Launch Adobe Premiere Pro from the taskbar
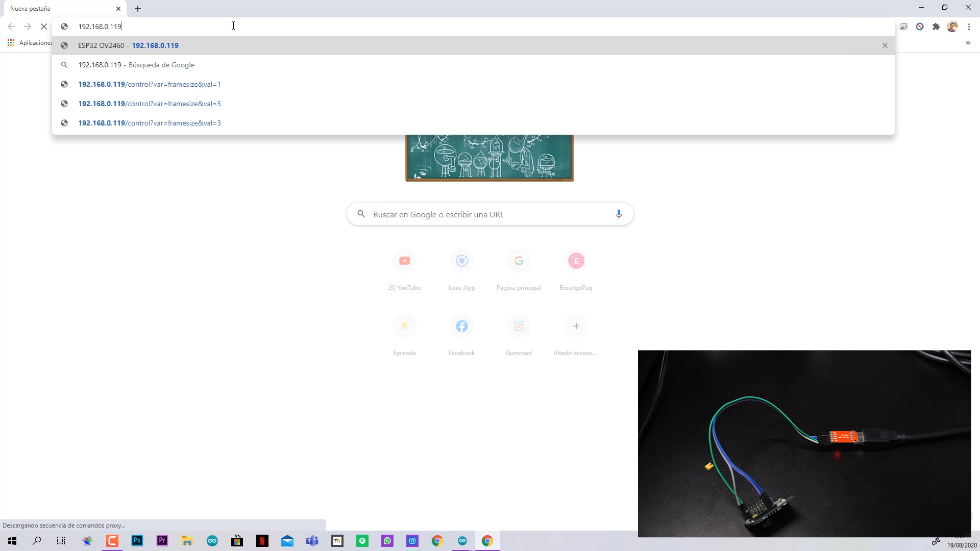The height and width of the screenshot is (551, 980). 161,540
